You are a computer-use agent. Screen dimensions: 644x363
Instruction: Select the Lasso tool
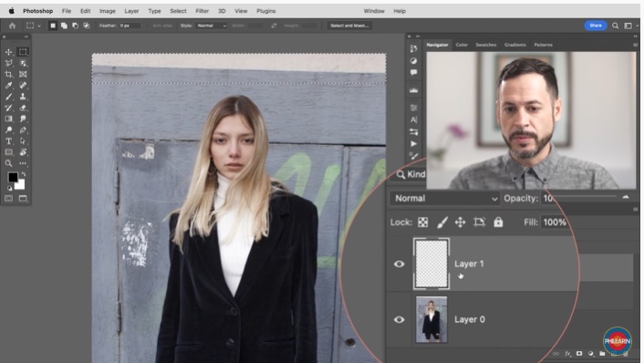point(8,63)
